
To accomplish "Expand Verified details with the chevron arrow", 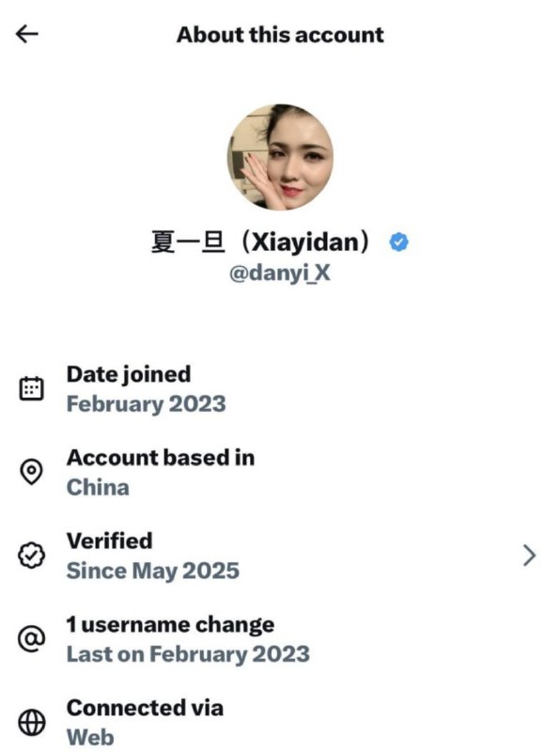I will click(529, 556).
